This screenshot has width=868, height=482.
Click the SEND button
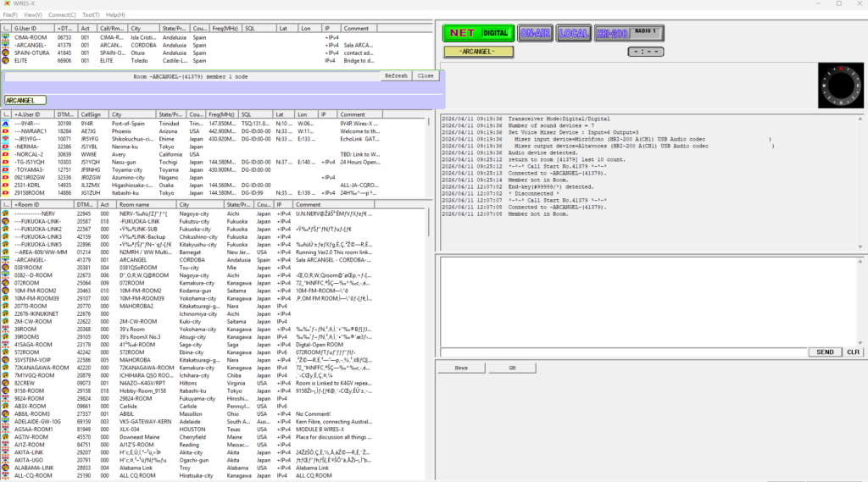[824, 352]
